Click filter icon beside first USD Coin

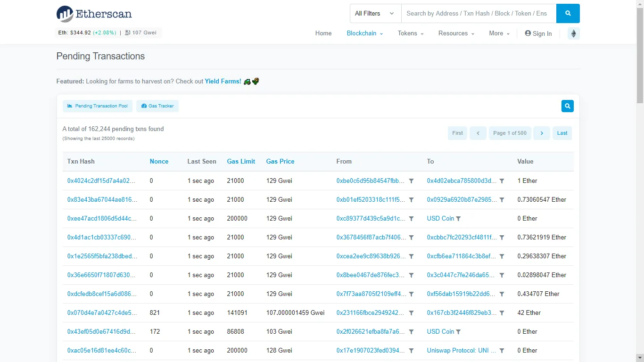pos(458,219)
